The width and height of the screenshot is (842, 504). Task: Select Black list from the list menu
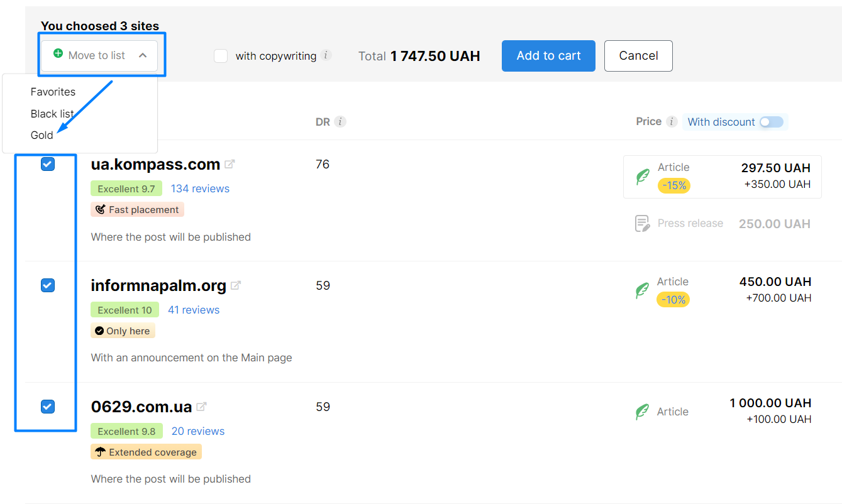(53, 113)
